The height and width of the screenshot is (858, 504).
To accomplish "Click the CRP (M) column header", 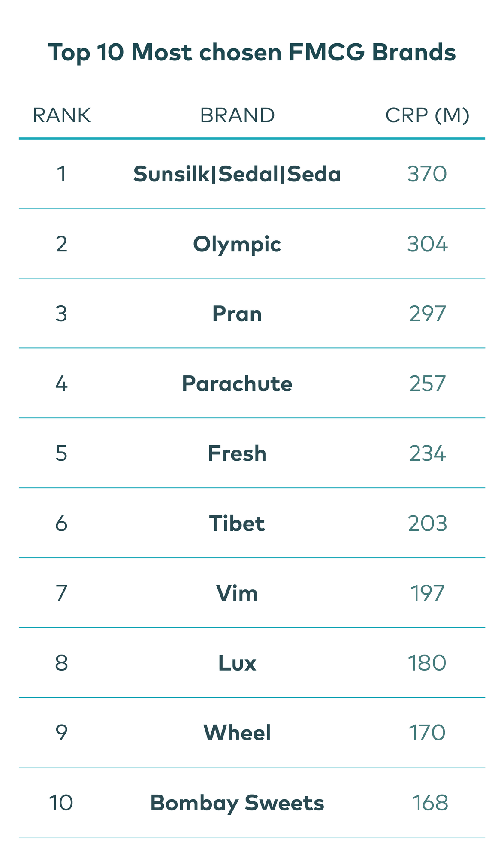I will (x=427, y=115).
